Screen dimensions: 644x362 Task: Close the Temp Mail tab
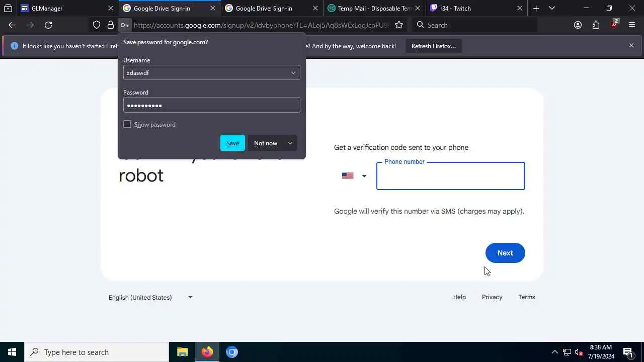tap(418, 8)
